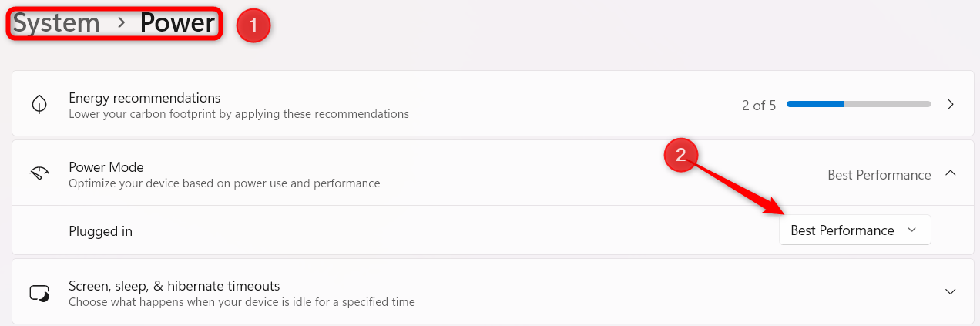Select the Screen, sleep, & hibernate timeouts title
Image resolution: width=980 pixels, height=326 pixels.
point(174,285)
